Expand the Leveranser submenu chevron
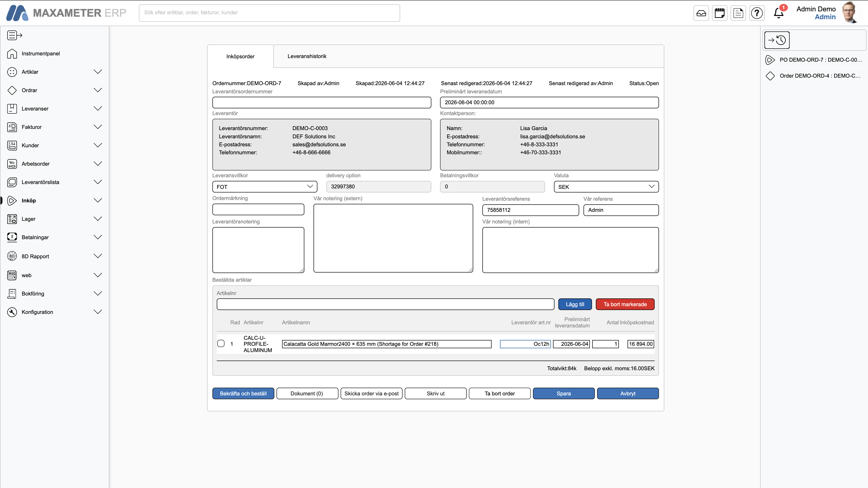The image size is (868, 488). click(98, 108)
